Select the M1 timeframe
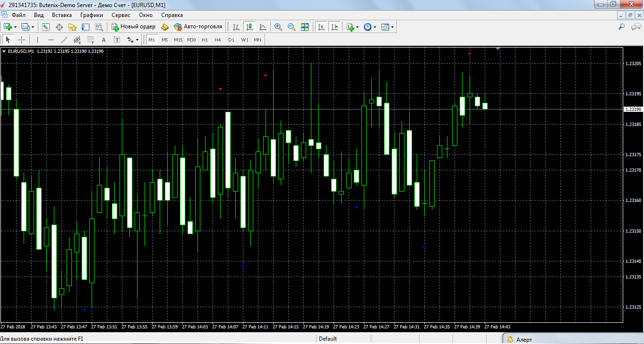Screen dimensions: 644x344 pos(152,40)
